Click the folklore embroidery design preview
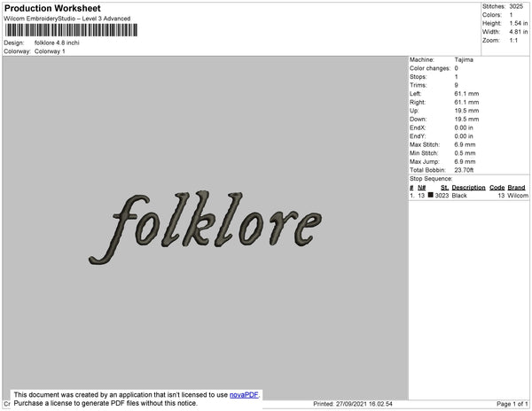This screenshot has height=411, width=532. [x=206, y=227]
